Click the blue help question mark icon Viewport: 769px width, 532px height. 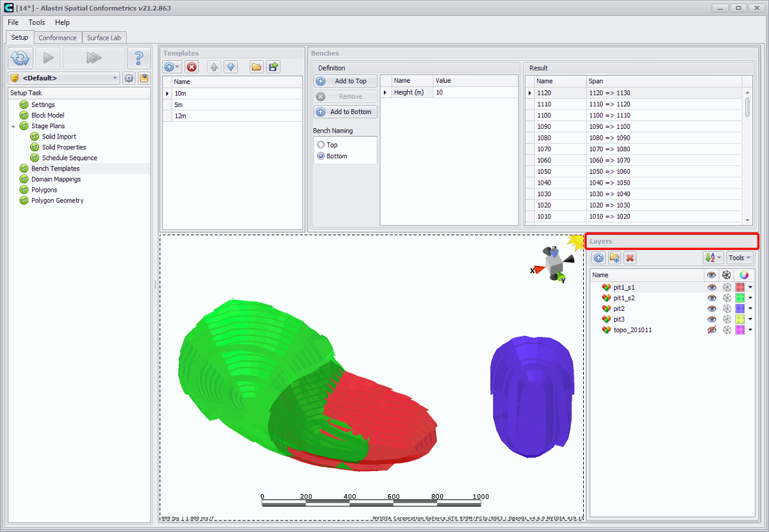pos(138,58)
